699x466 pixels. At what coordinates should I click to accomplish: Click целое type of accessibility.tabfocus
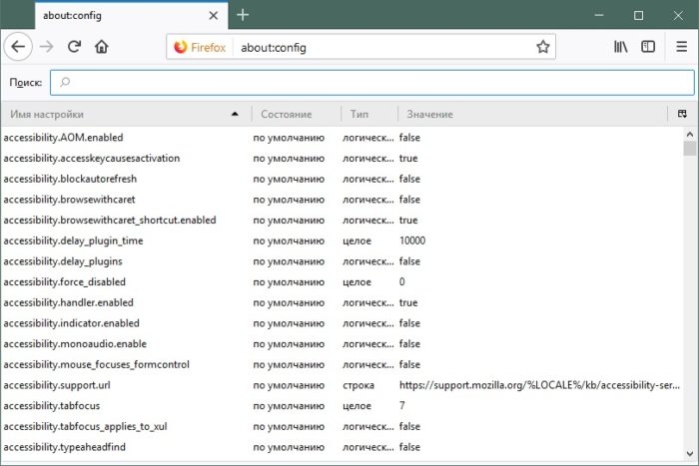[x=357, y=406]
